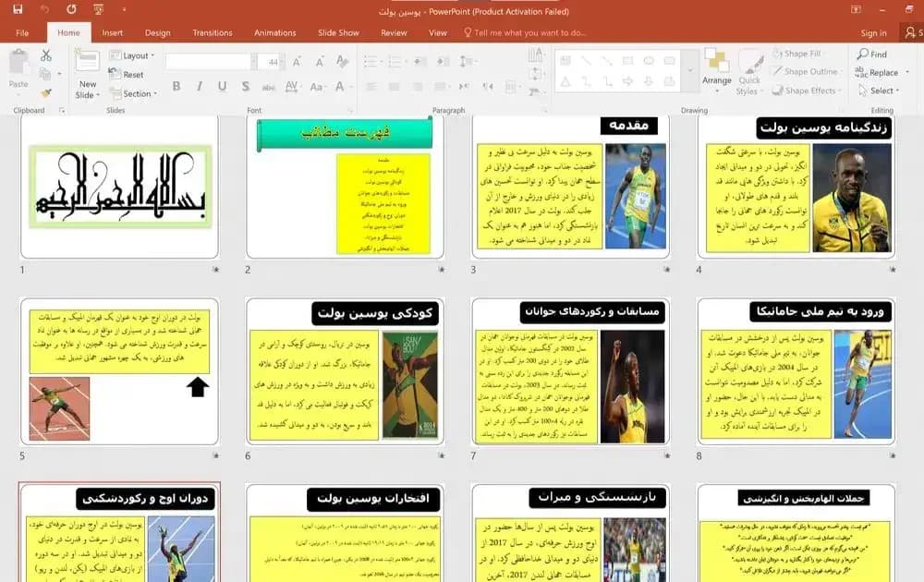The width and height of the screenshot is (924, 582).
Task: Click the Bullets list icon
Action: (371, 61)
